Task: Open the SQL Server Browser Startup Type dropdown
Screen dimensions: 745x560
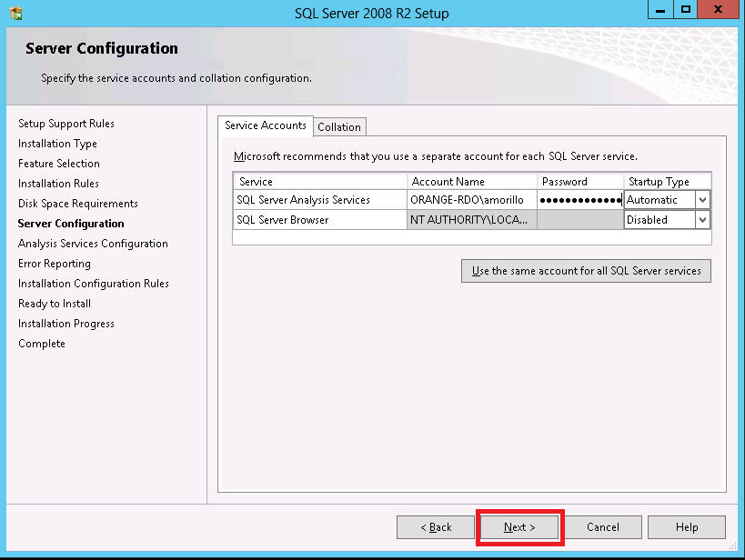Action: [702, 220]
